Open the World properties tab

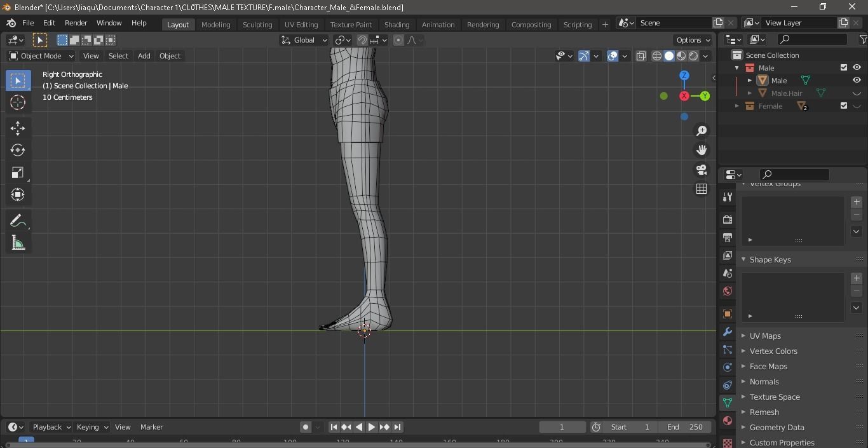(x=728, y=291)
